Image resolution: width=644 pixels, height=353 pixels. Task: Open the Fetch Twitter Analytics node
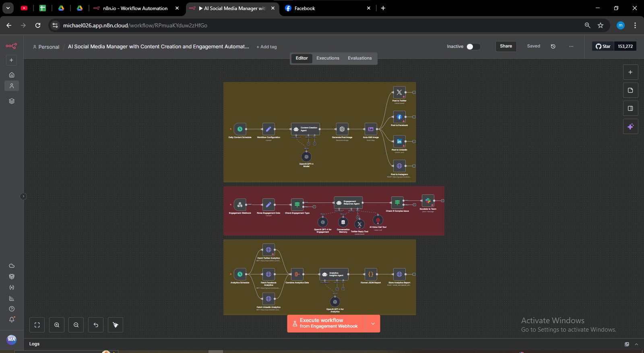(x=268, y=250)
